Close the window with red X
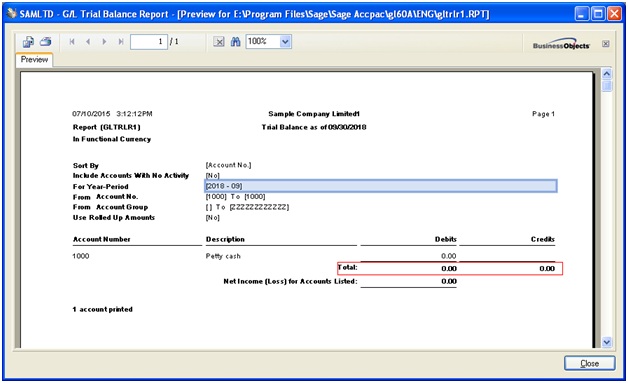The image size is (628, 383). (x=614, y=14)
